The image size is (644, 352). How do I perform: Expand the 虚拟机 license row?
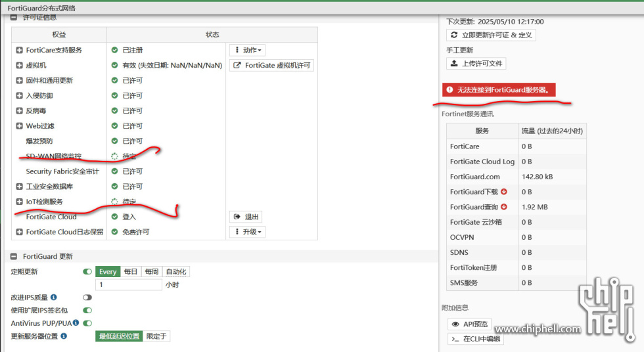click(x=19, y=65)
